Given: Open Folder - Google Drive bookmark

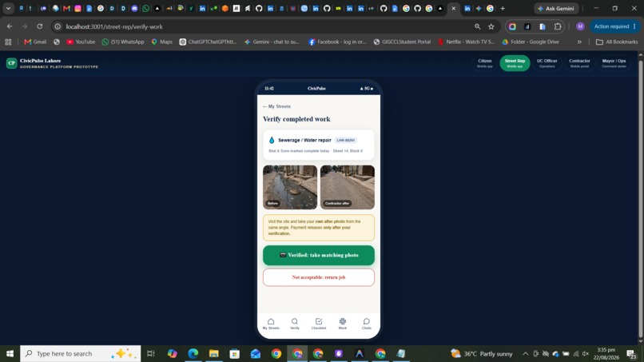Looking at the screenshot, I should click(x=531, y=42).
